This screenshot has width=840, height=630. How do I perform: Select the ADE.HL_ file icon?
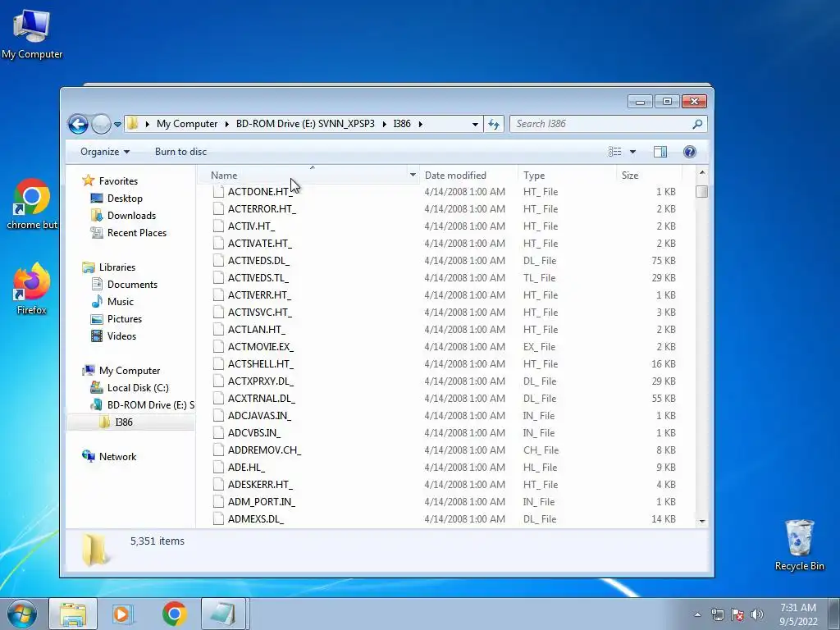[218, 467]
